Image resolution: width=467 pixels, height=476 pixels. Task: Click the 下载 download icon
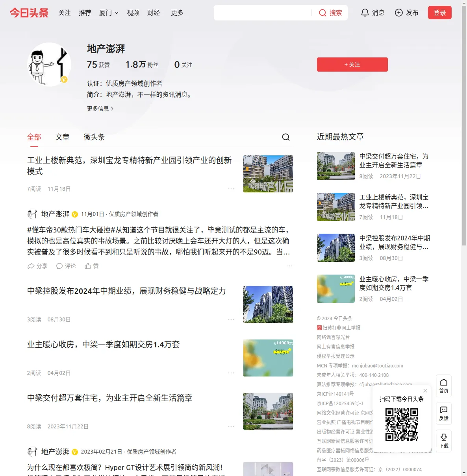point(444,441)
